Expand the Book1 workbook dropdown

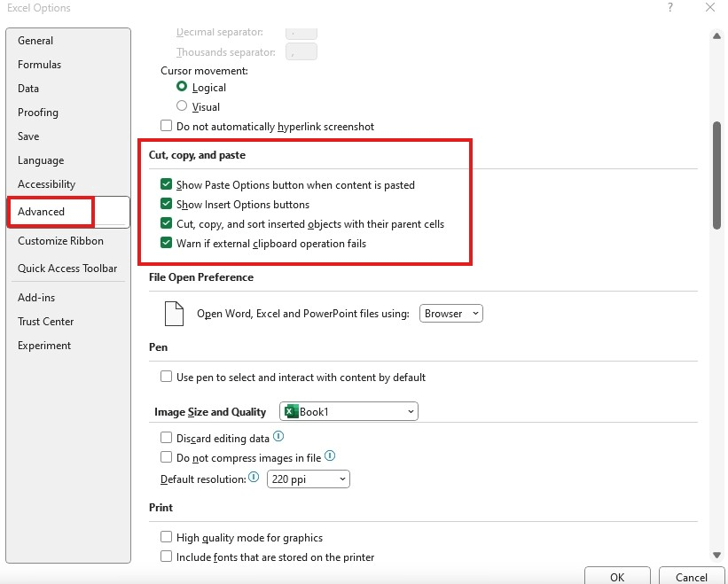[348, 411]
